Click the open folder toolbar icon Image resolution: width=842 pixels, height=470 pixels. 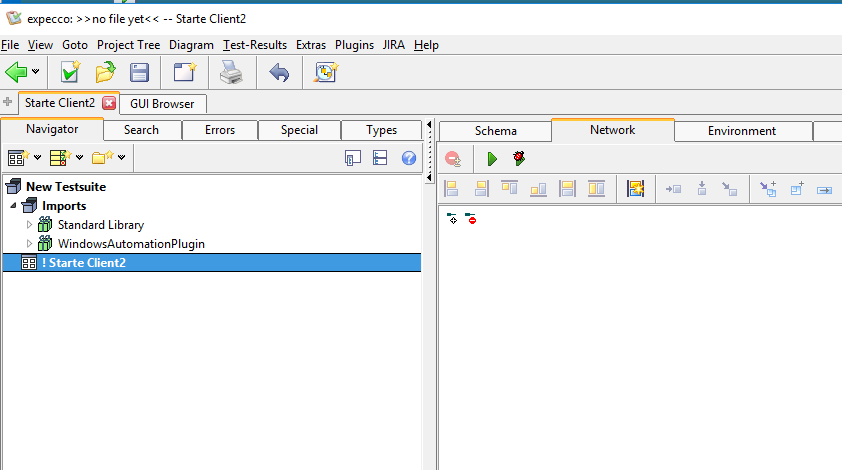coord(105,72)
